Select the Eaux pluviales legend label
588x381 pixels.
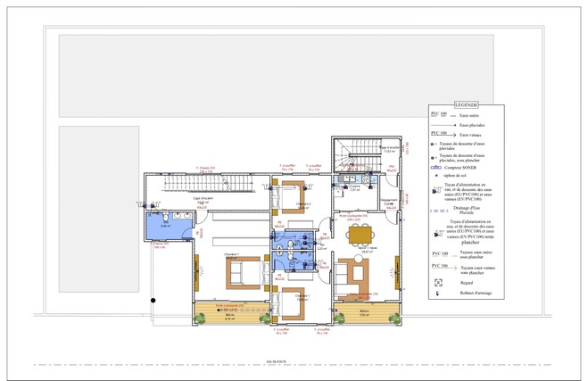472,125
